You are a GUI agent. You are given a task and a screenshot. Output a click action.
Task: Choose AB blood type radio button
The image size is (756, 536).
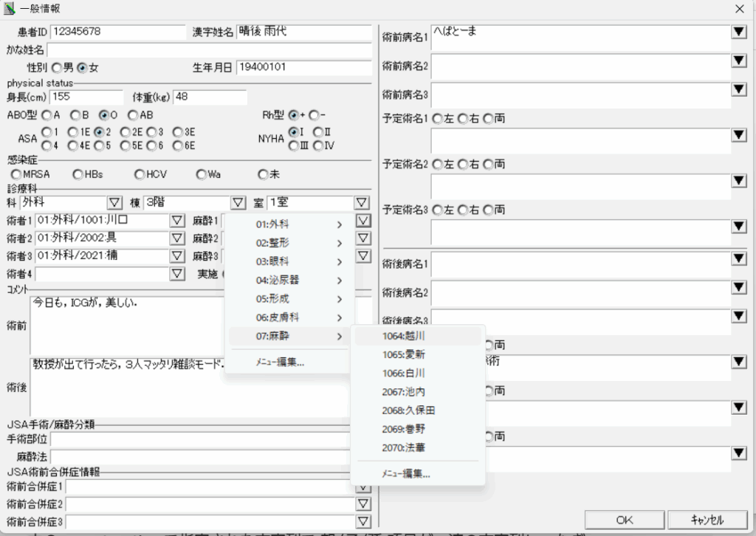[x=133, y=115]
